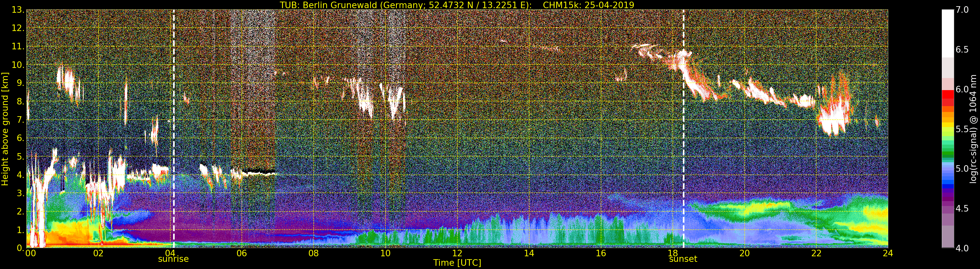Click the '5.5' label on the colorbar
The image size is (980, 269).
962,129
